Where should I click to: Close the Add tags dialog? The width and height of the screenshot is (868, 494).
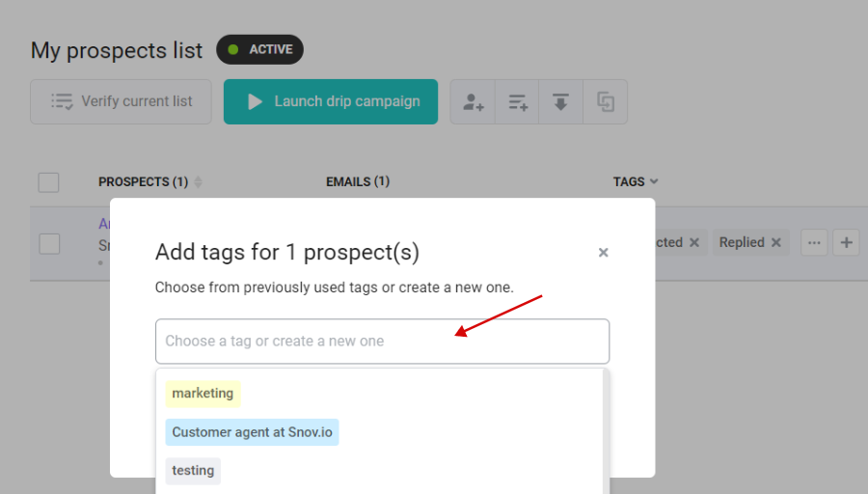click(604, 253)
